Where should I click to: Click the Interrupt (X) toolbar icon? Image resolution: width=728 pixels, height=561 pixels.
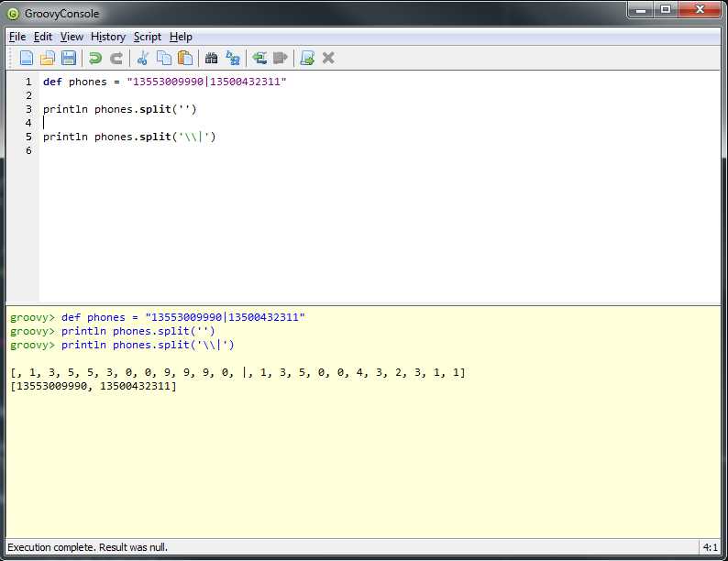click(328, 58)
